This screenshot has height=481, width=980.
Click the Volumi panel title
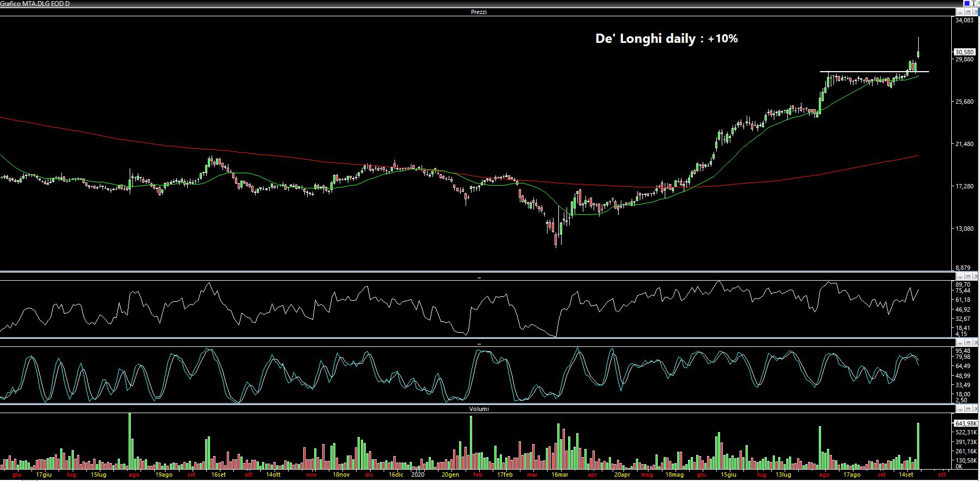click(x=479, y=409)
